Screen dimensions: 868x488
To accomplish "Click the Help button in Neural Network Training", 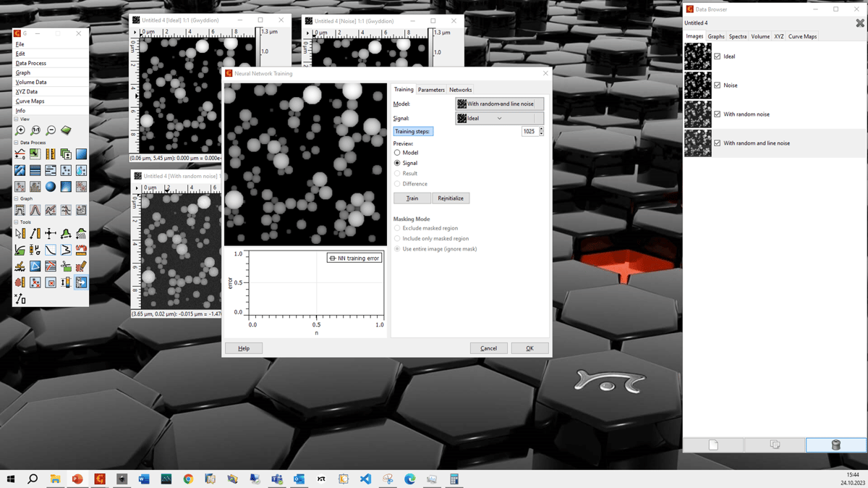I will pos(244,348).
